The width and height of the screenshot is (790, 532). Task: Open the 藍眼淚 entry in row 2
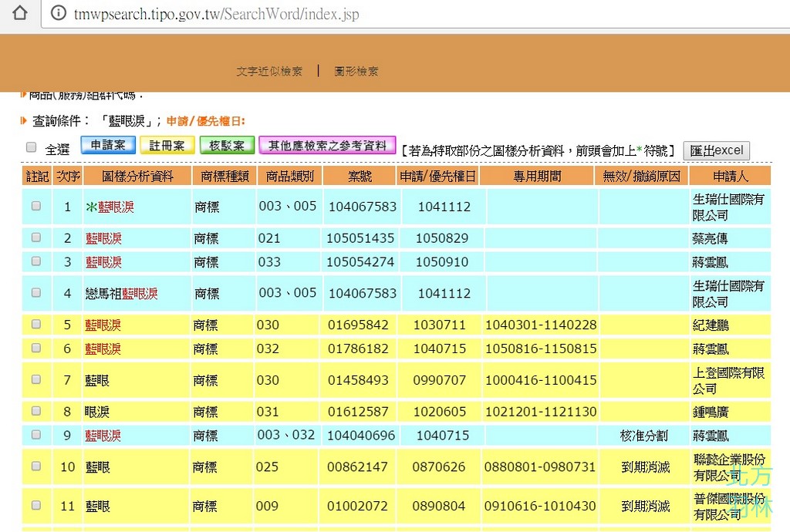click(x=104, y=238)
